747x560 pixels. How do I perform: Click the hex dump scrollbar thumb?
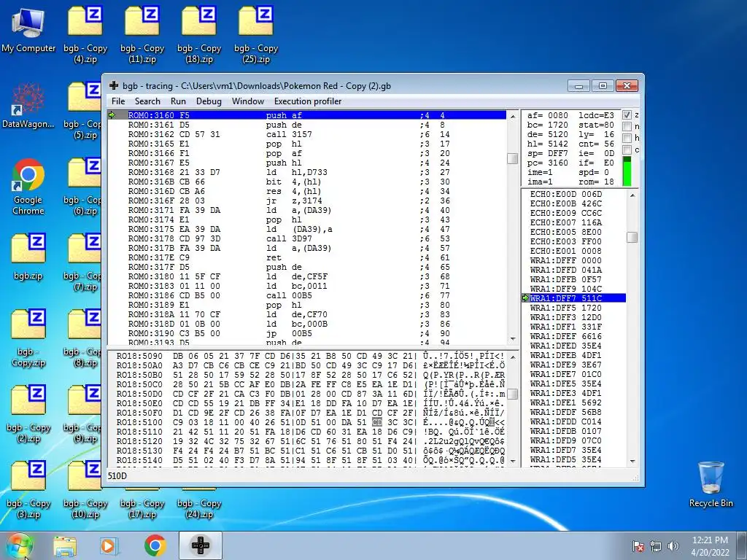click(513, 394)
